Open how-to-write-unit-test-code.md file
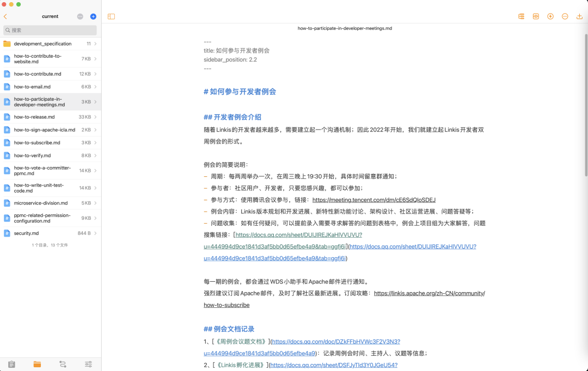588x371 pixels. pos(51,188)
